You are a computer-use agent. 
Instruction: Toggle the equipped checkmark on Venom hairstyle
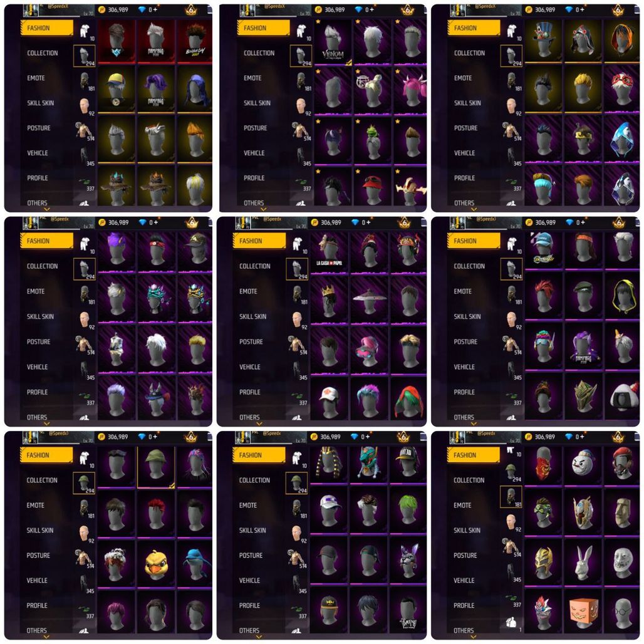click(x=349, y=63)
